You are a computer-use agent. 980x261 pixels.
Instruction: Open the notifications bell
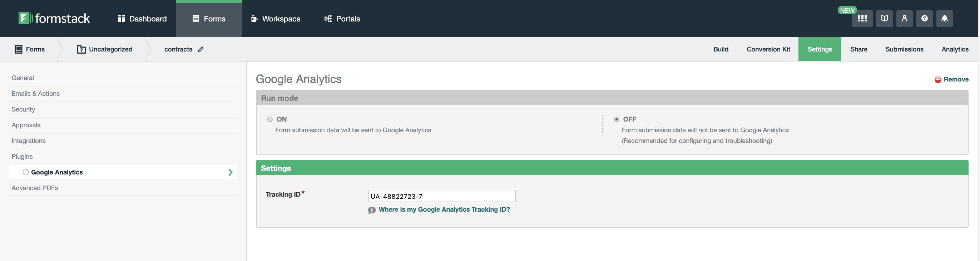pos(944,18)
